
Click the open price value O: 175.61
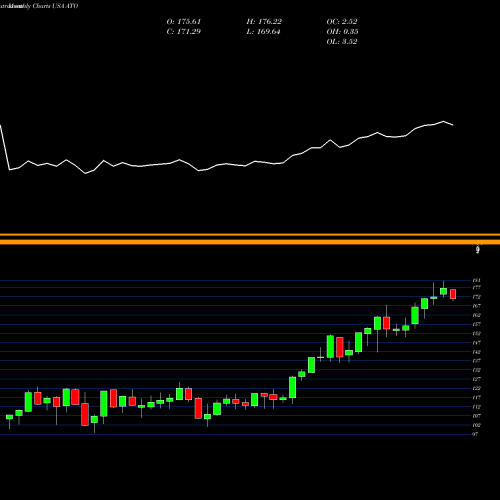pyautogui.click(x=184, y=22)
